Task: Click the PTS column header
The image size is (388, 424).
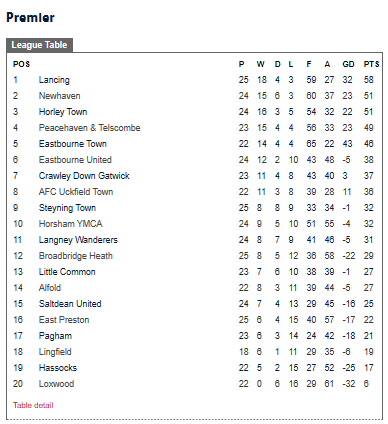Action: coord(371,64)
